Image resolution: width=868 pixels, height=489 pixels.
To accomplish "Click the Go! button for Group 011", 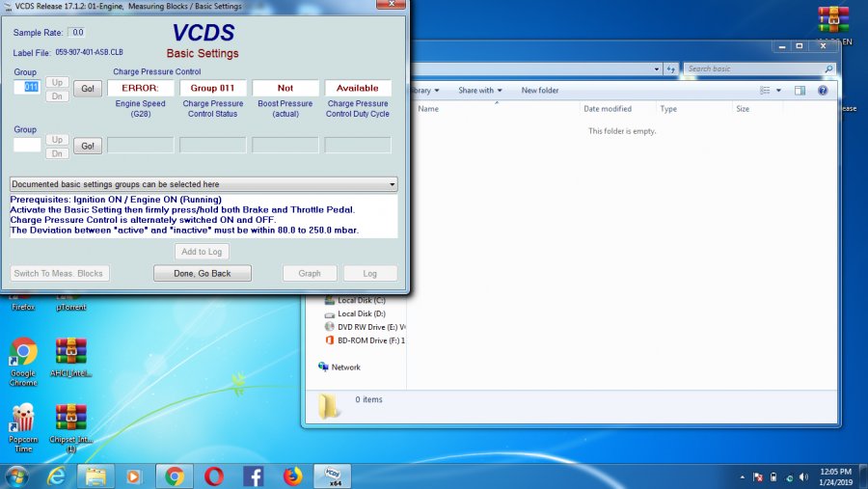I will 88,89.
